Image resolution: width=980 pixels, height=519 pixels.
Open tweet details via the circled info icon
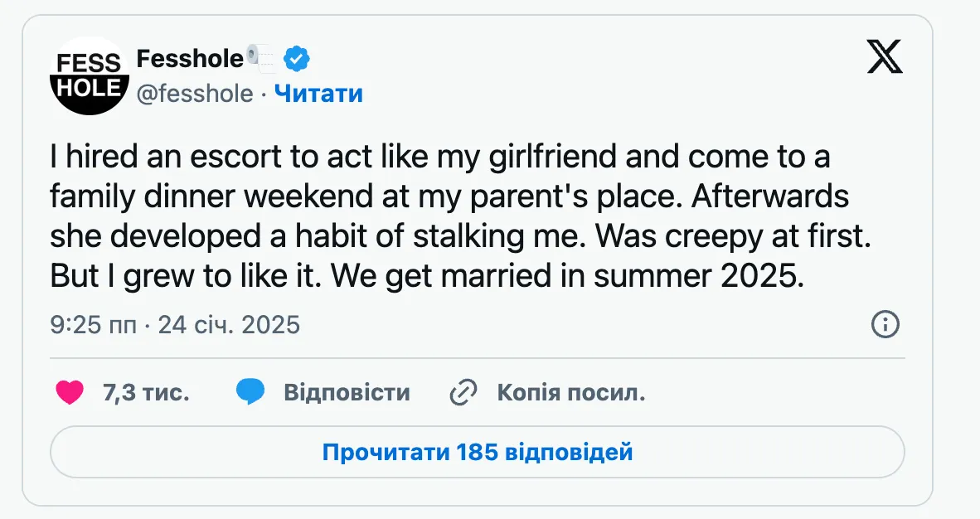885,324
